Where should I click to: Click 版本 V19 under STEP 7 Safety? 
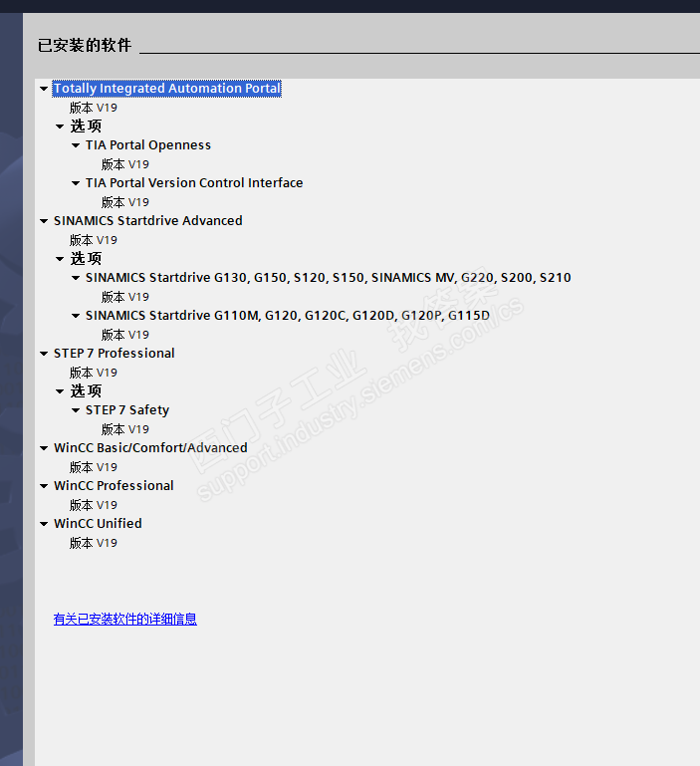[125, 429]
